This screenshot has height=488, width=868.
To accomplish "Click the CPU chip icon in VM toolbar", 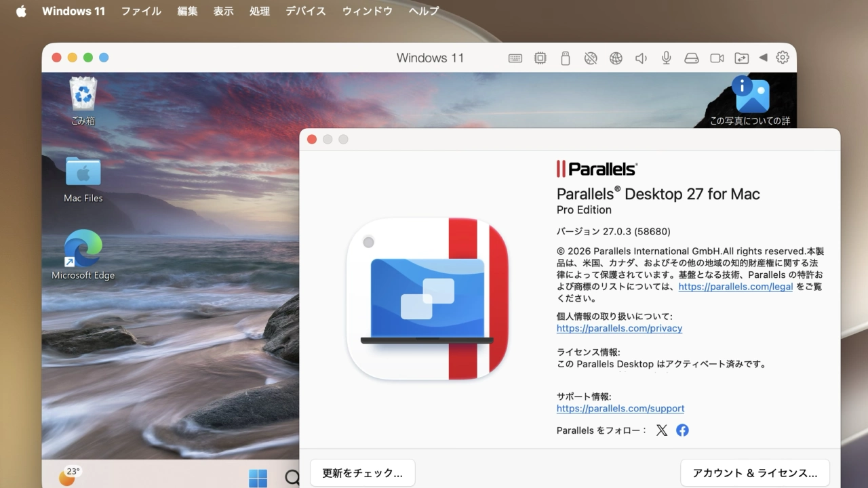I will (540, 58).
